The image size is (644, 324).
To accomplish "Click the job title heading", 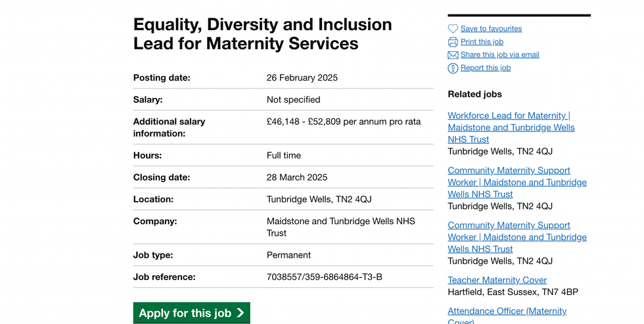I will pyautogui.click(x=262, y=34).
